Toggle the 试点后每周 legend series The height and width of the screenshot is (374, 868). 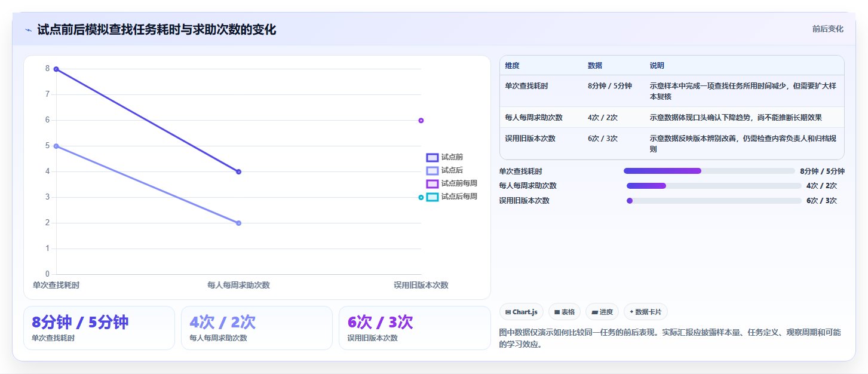tap(452, 197)
